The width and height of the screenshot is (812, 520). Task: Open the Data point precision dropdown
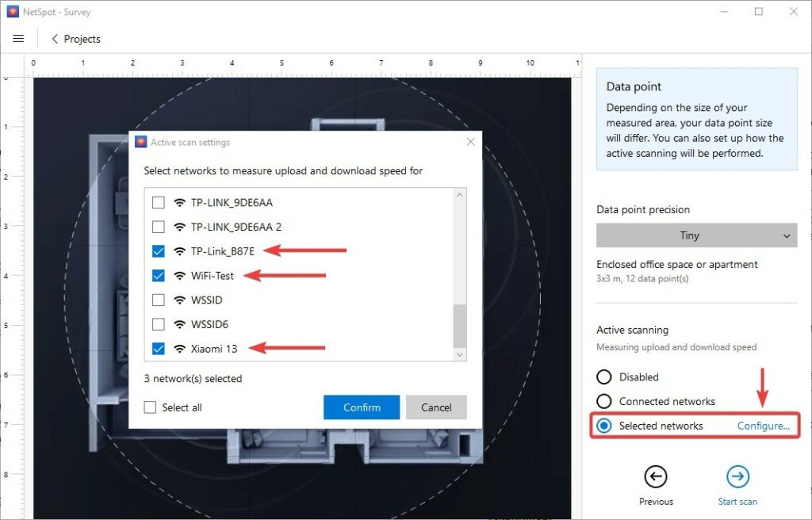696,235
